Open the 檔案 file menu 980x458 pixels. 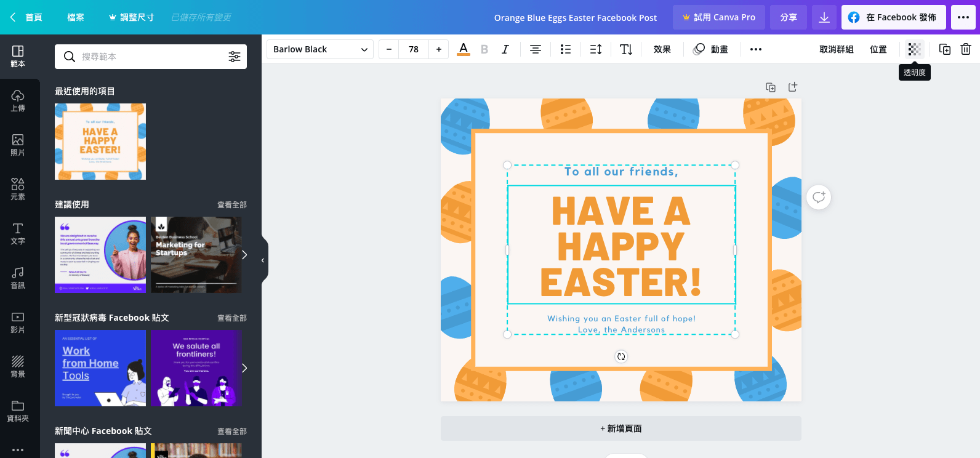76,17
